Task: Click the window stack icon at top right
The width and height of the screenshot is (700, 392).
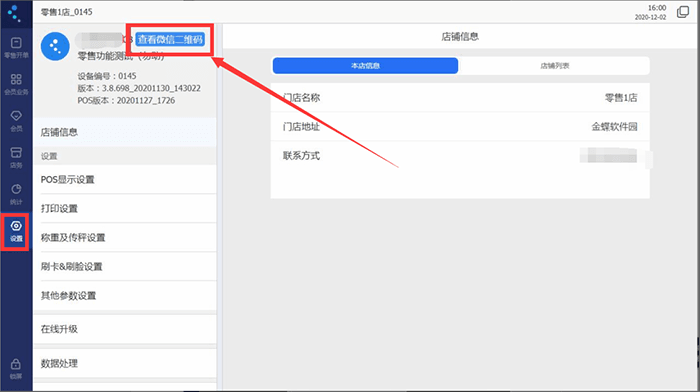Action: [683, 12]
